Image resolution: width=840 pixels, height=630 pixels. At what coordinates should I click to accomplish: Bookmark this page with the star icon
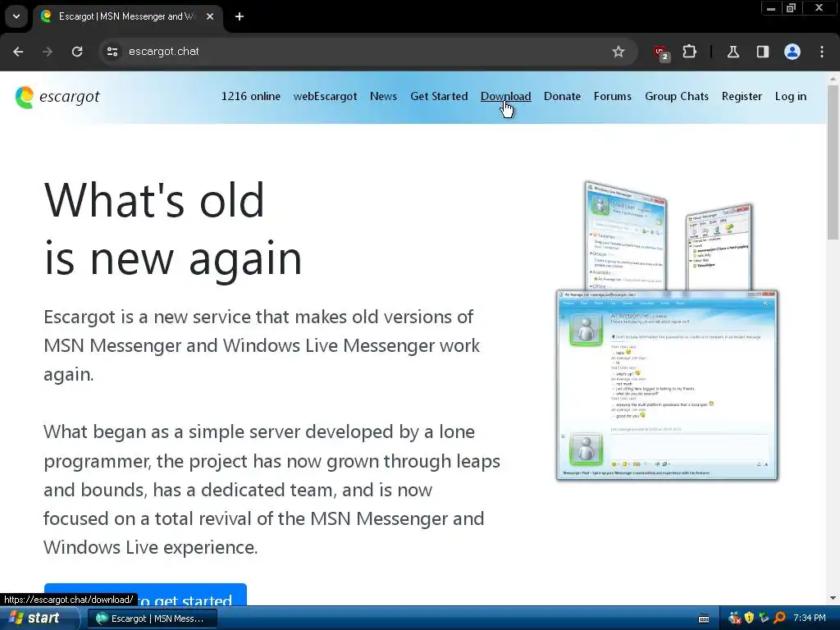coord(619,52)
